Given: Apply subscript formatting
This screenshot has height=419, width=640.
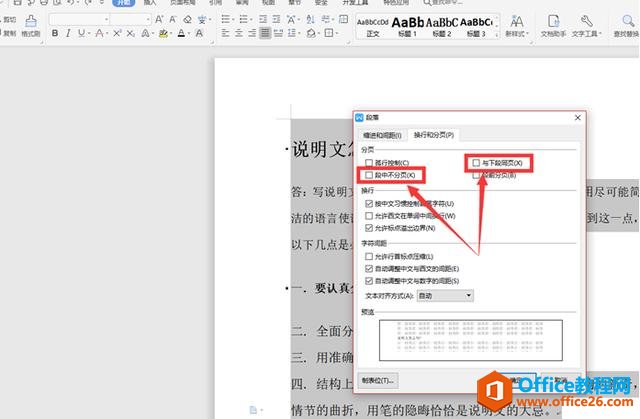Looking at the screenshot, I should pos(130,33).
